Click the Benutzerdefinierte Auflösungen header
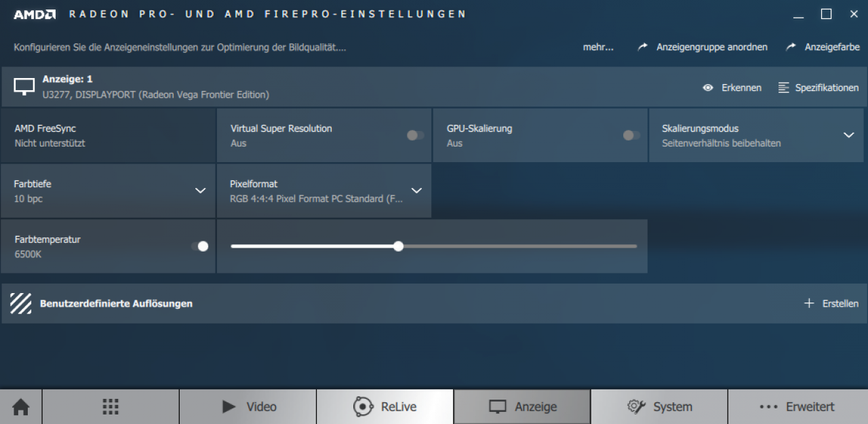 pos(116,304)
